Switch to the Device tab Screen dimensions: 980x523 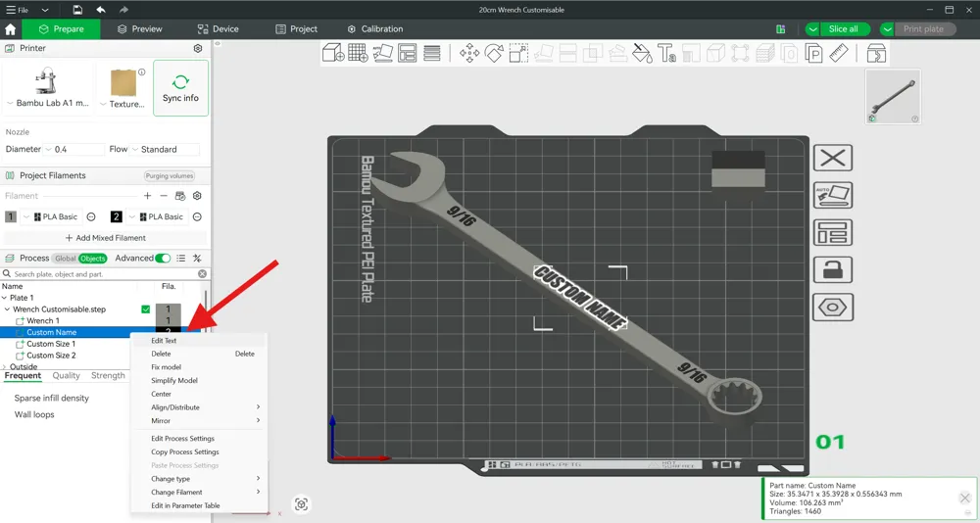[x=219, y=28]
